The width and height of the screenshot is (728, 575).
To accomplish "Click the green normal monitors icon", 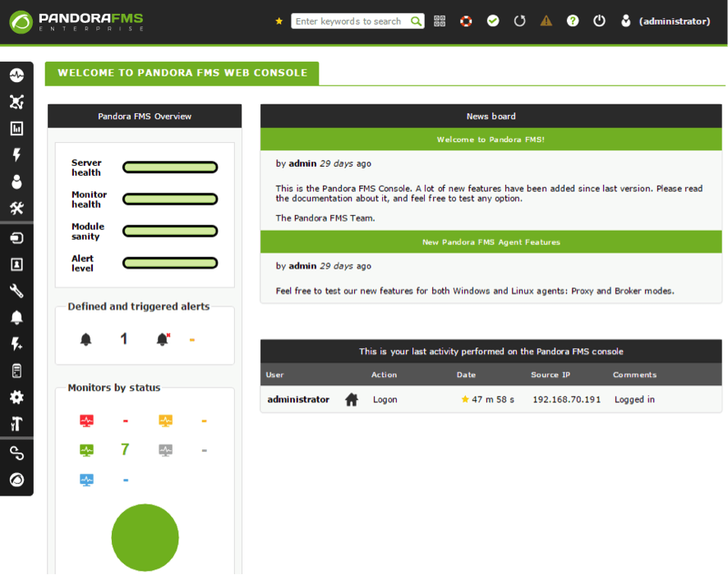I will 87,450.
